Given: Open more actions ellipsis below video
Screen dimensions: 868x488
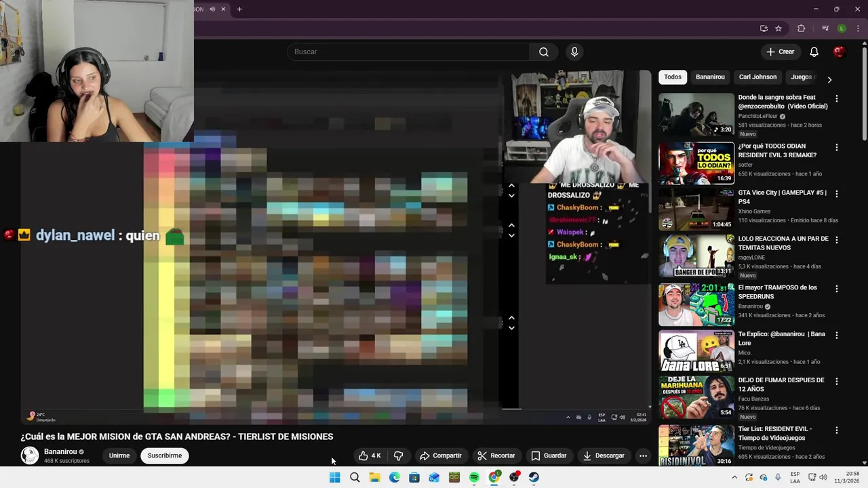Looking at the screenshot, I should [643, 455].
